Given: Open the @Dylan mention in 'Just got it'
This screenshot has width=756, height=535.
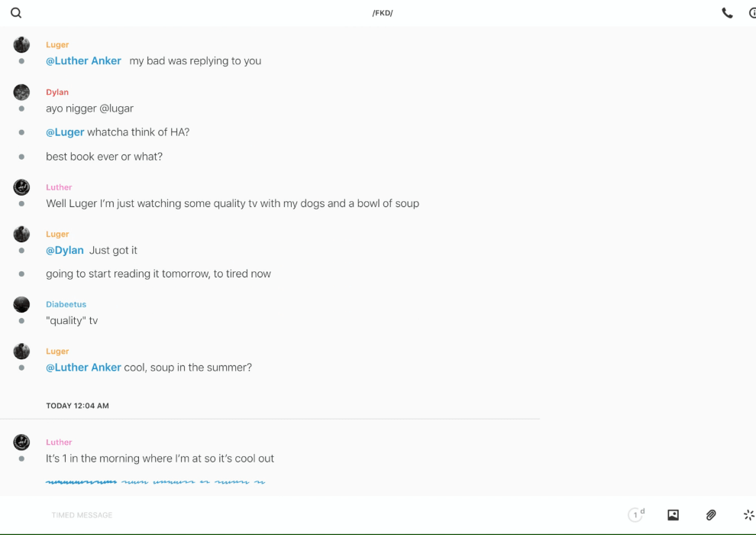Looking at the screenshot, I should pos(65,251).
